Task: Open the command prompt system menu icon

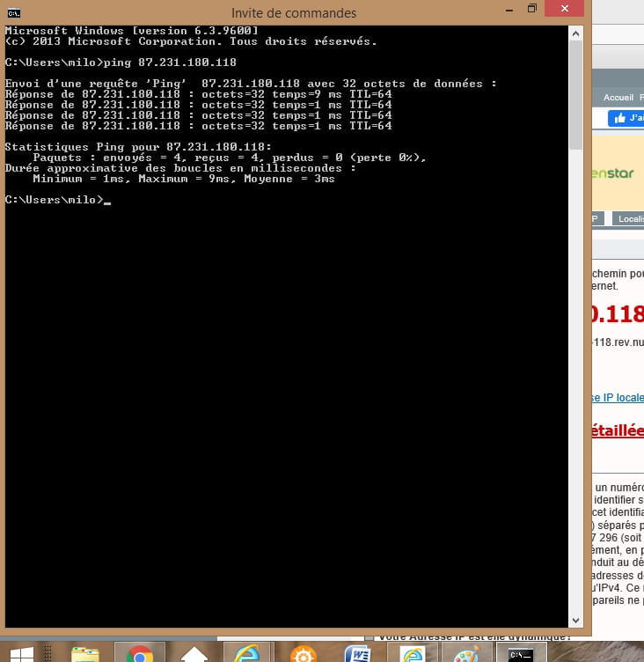Action: 13,13
